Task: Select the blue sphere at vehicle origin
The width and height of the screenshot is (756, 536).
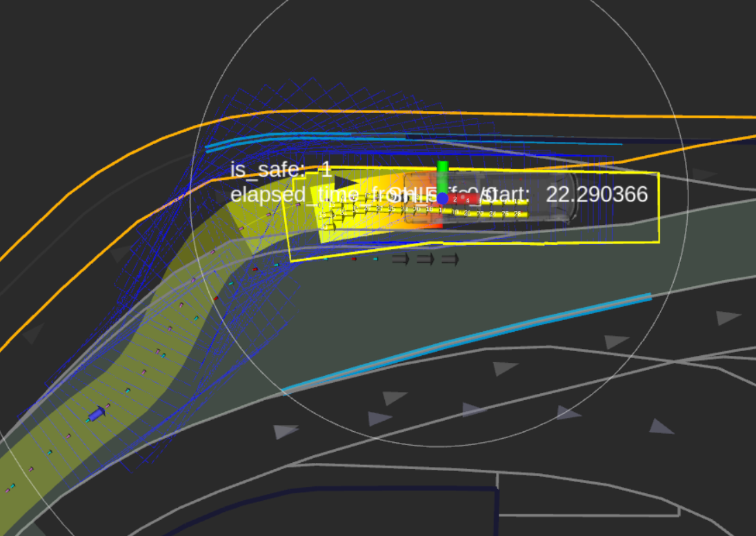Action: tap(442, 199)
